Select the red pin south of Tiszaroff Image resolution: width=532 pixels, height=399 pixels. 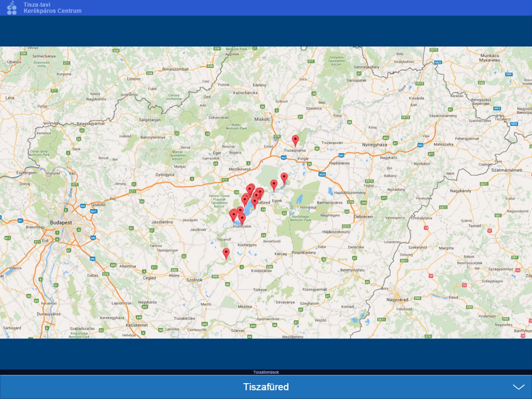pyautogui.click(x=226, y=254)
